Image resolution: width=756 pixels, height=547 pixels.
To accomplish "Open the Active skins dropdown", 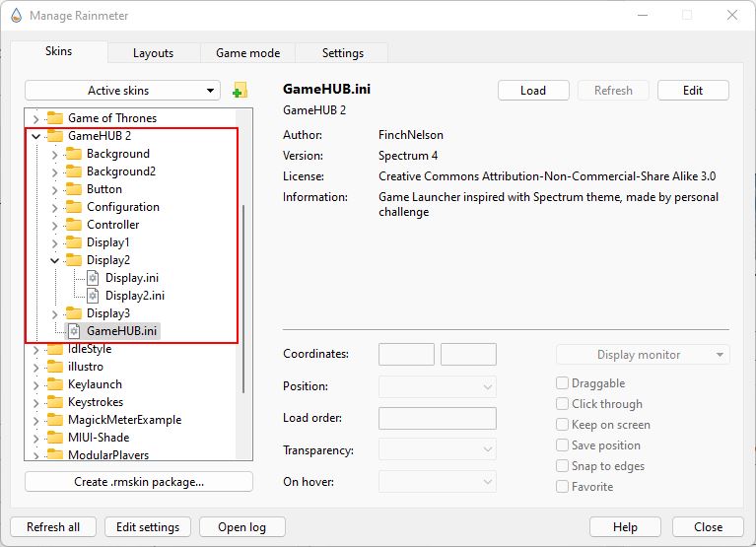I will pos(122,91).
